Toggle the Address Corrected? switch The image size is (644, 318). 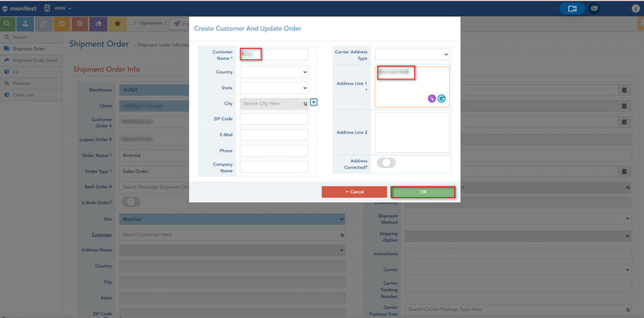pos(386,163)
